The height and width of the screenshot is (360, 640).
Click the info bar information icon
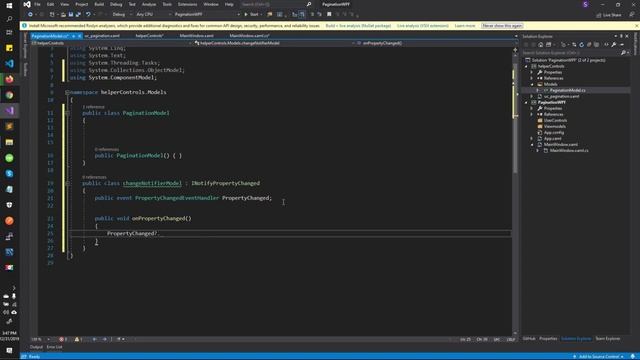click(x=24, y=25)
